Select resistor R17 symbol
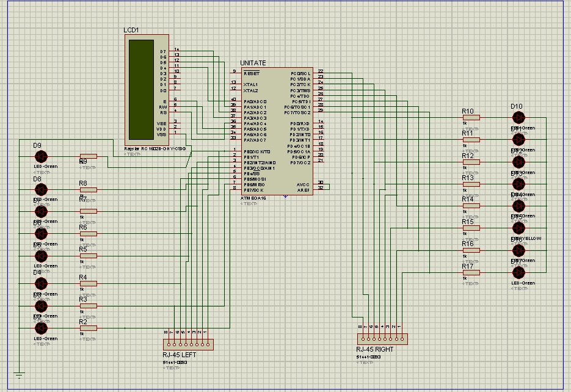 [471, 272]
